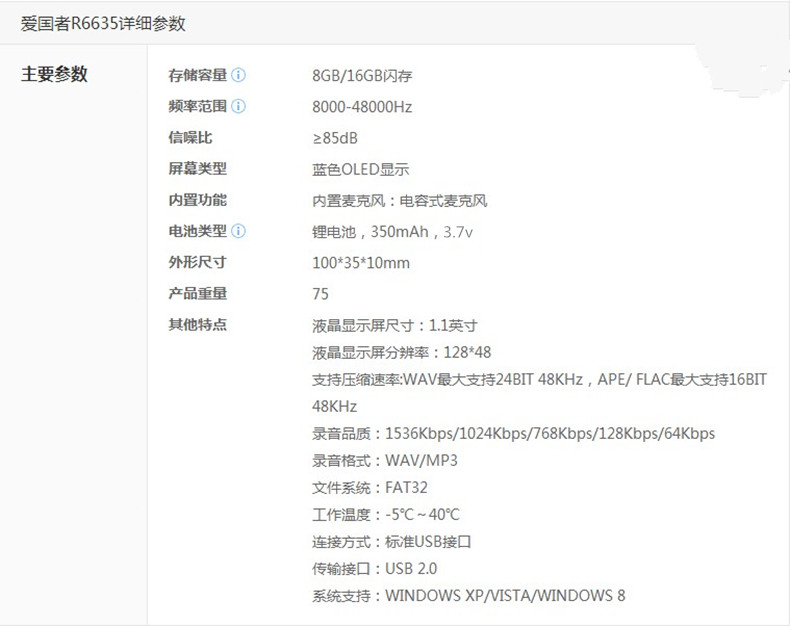Click the value 100*35*10mm
Image resolution: width=790 pixels, height=626 pixels.
pos(361,263)
